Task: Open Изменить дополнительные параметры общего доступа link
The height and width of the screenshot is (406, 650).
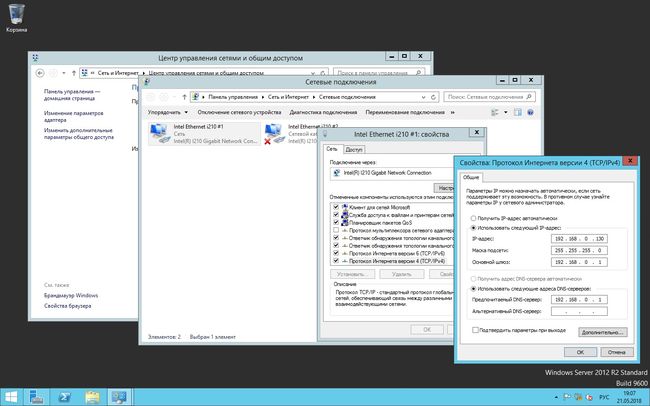Action: (x=79, y=134)
